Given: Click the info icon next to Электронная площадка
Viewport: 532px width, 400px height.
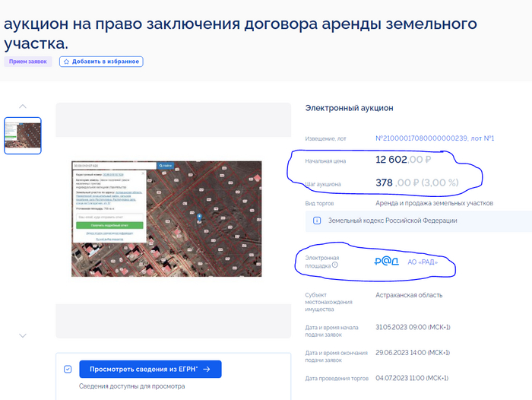Looking at the screenshot, I should [335, 265].
